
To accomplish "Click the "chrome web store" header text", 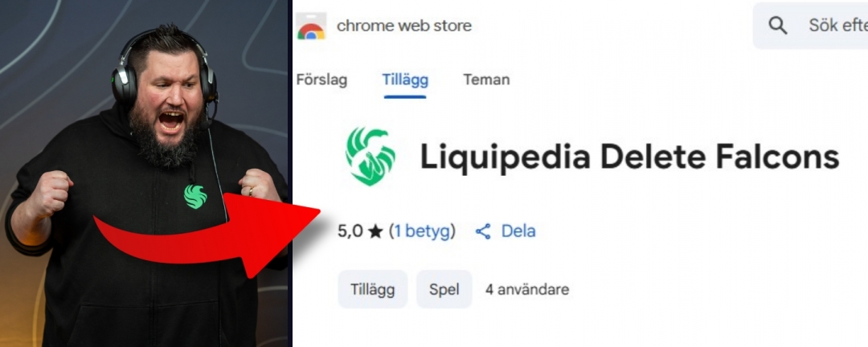I will pos(404,26).
